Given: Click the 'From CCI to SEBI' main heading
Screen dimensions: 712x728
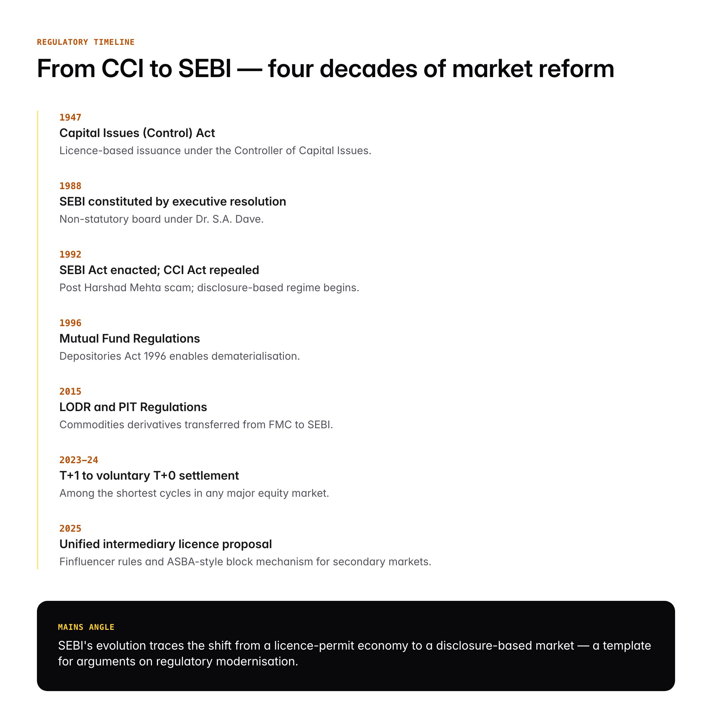Looking at the screenshot, I should pyautogui.click(x=325, y=69).
